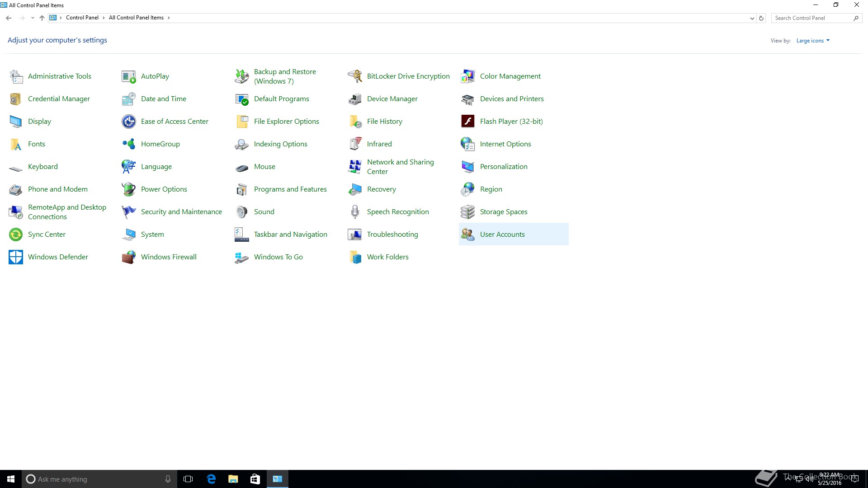The width and height of the screenshot is (868, 488).
Task: Open the Administrative Tools icon
Action: click(16, 76)
